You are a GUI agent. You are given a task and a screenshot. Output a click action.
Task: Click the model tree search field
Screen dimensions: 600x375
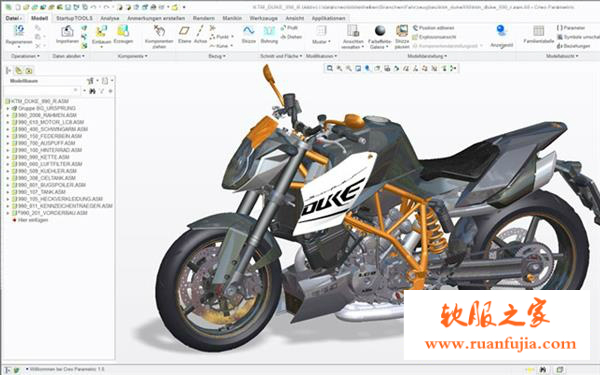[x=42, y=91]
